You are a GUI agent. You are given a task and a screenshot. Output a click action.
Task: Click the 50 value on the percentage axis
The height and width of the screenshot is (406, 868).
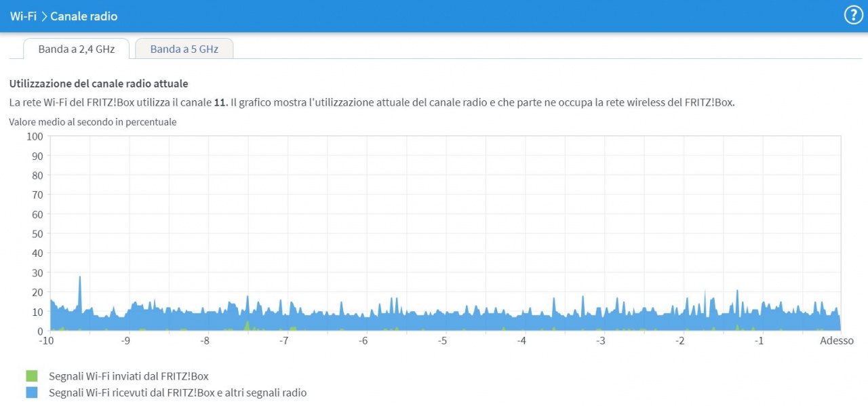pyautogui.click(x=37, y=234)
